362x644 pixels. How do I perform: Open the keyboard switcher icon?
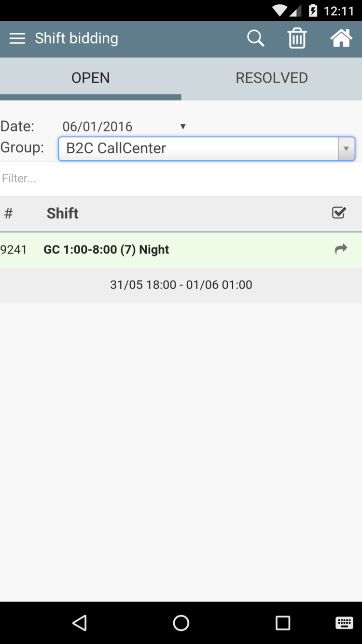pyautogui.click(x=344, y=623)
